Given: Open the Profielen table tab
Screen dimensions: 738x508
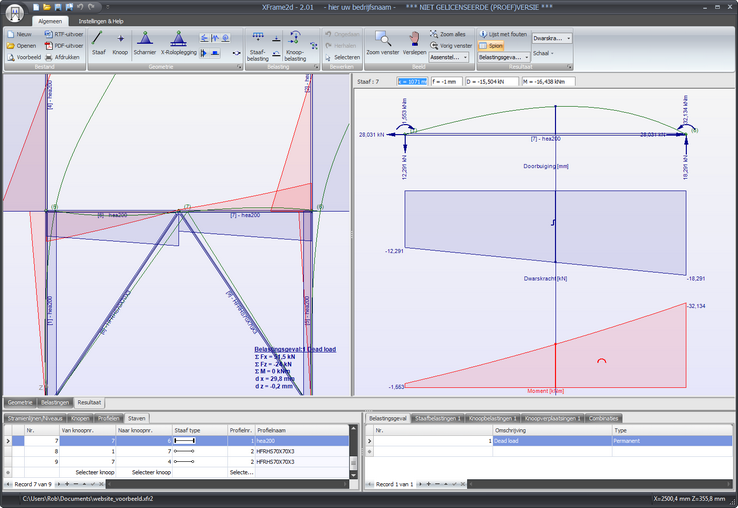Looking at the screenshot, I should tap(109, 418).
